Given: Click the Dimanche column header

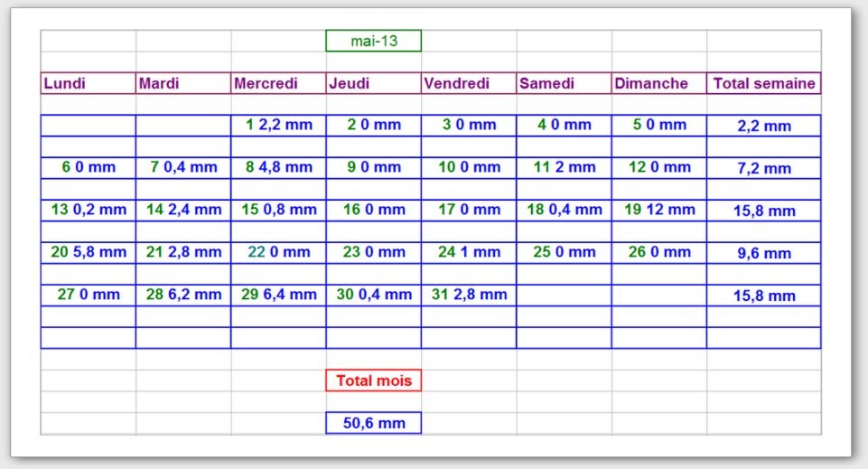Looking at the screenshot, I should tap(658, 83).
